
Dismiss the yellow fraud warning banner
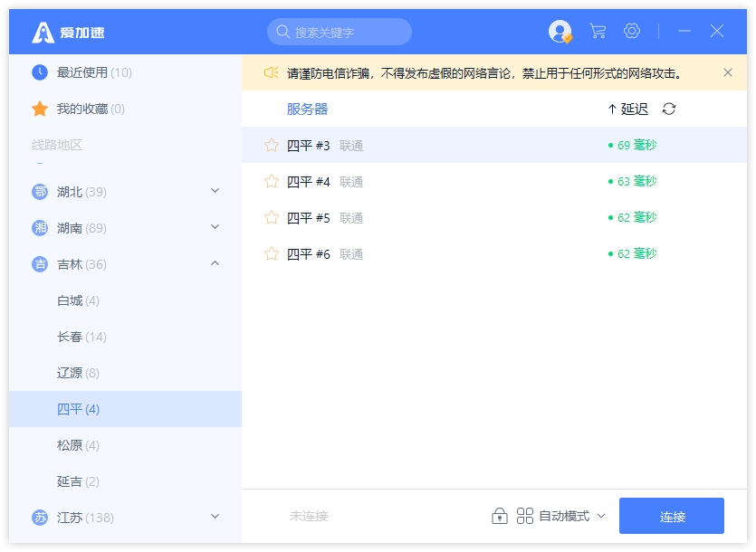pos(728,72)
